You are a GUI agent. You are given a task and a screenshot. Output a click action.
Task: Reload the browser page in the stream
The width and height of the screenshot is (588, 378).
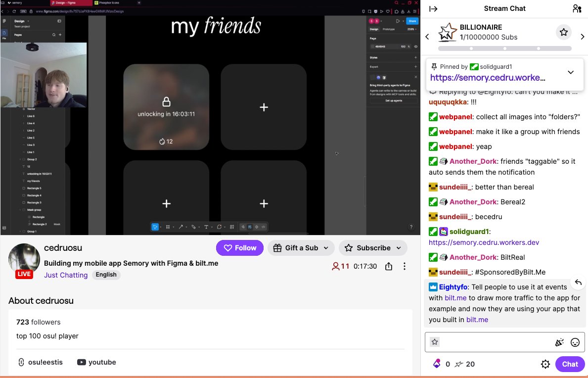pyautogui.click(x=14, y=11)
